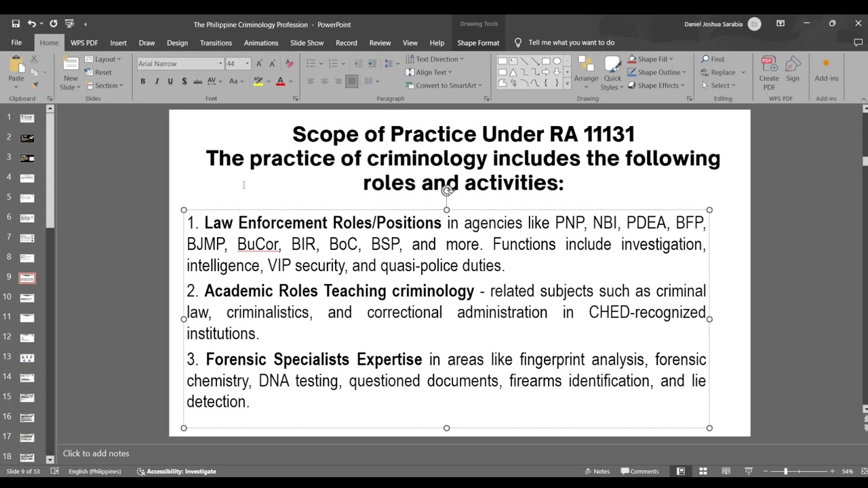Open the Align Text dropdown
This screenshot has height=488, width=868.
429,73
